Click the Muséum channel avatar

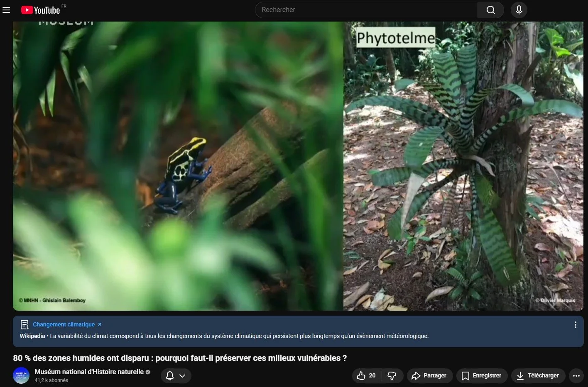[x=21, y=375]
